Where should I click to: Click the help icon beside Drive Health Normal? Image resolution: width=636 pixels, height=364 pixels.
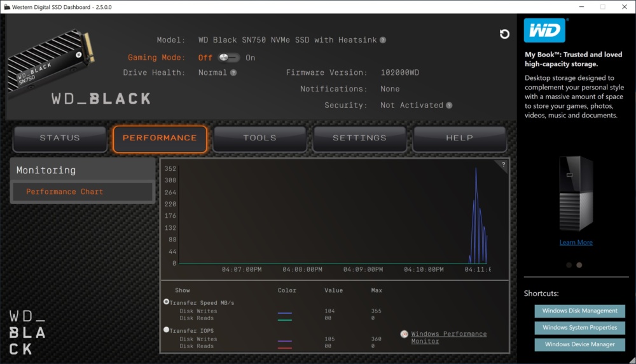point(233,73)
